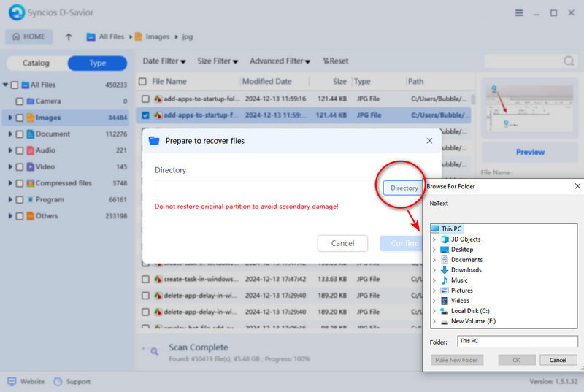Open the Date Filter dropdown
The height and width of the screenshot is (392, 584).
164,61
